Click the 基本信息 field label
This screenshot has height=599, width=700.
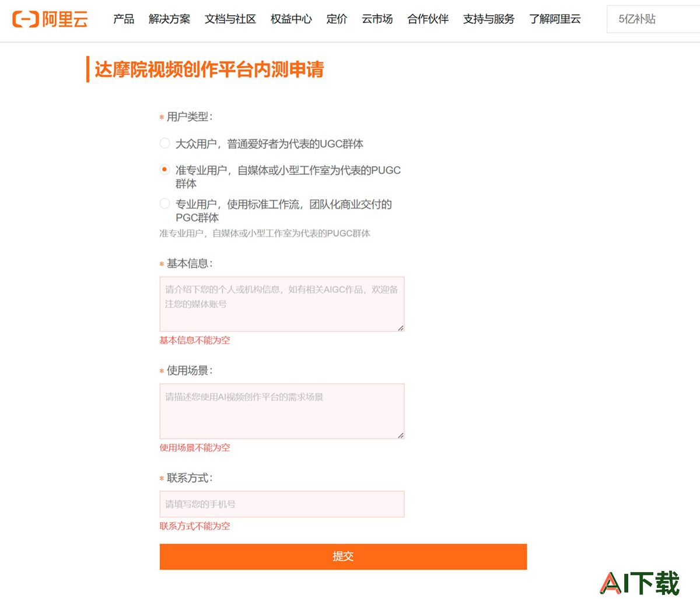tap(190, 264)
